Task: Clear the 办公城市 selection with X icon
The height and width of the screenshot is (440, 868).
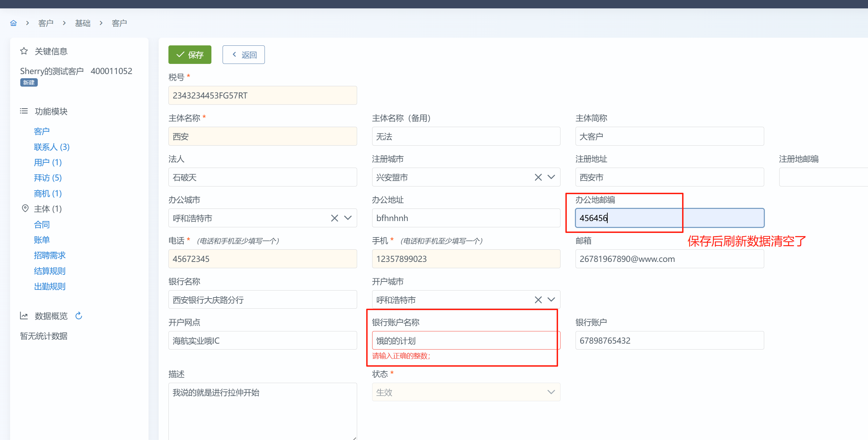Action: click(334, 218)
